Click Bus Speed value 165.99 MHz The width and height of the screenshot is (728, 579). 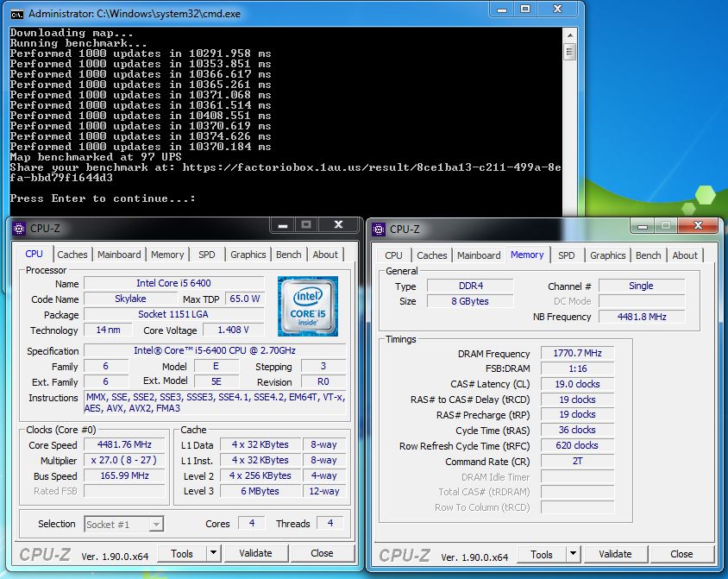point(124,476)
